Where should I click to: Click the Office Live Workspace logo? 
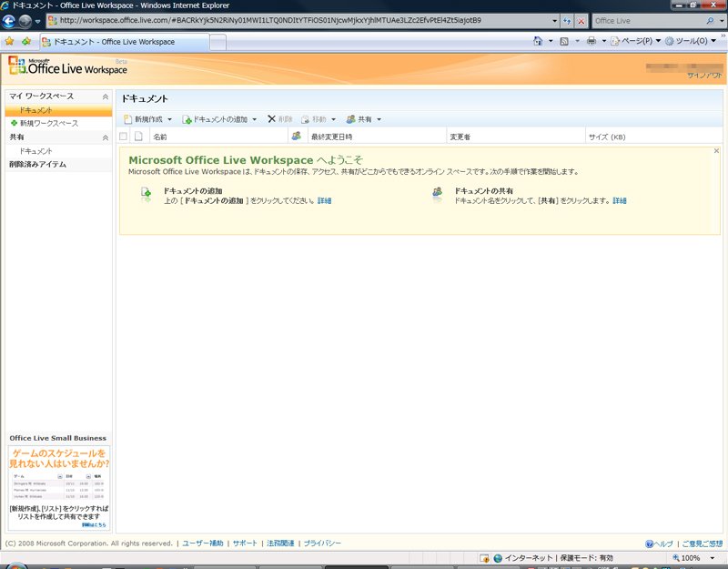point(67,66)
